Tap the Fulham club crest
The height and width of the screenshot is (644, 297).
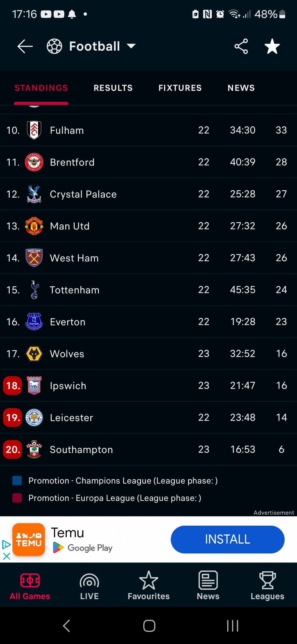(x=34, y=130)
